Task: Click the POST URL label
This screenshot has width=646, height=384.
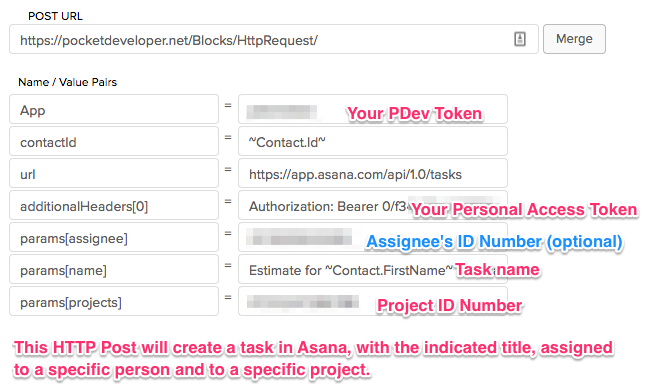Action: pyautogui.click(x=55, y=16)
